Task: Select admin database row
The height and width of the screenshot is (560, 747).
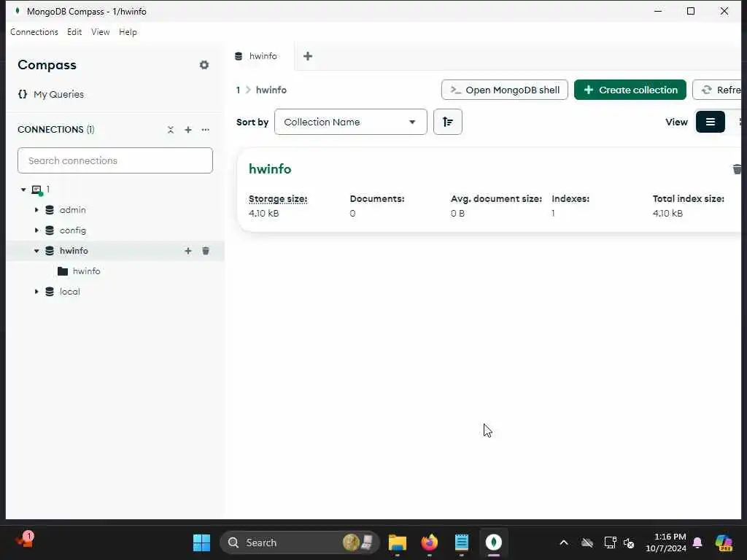Action: click(115, 210)
